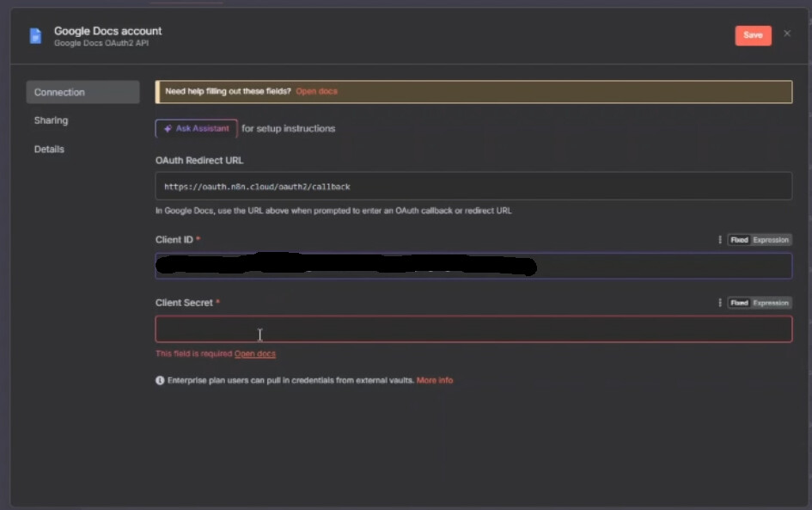Screen dimensions: 812x510
Task: Click the 'Client Secret' label
Action: [184, 303]
